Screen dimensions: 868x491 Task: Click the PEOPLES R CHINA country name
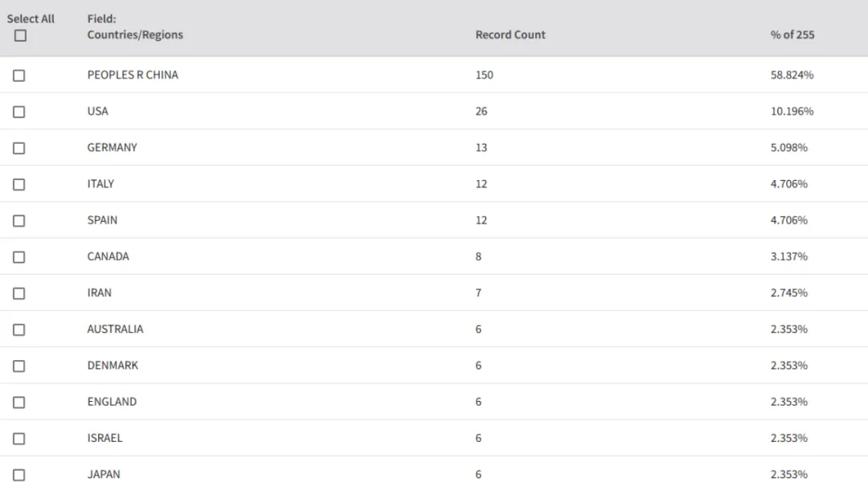(x=133, y=75)
